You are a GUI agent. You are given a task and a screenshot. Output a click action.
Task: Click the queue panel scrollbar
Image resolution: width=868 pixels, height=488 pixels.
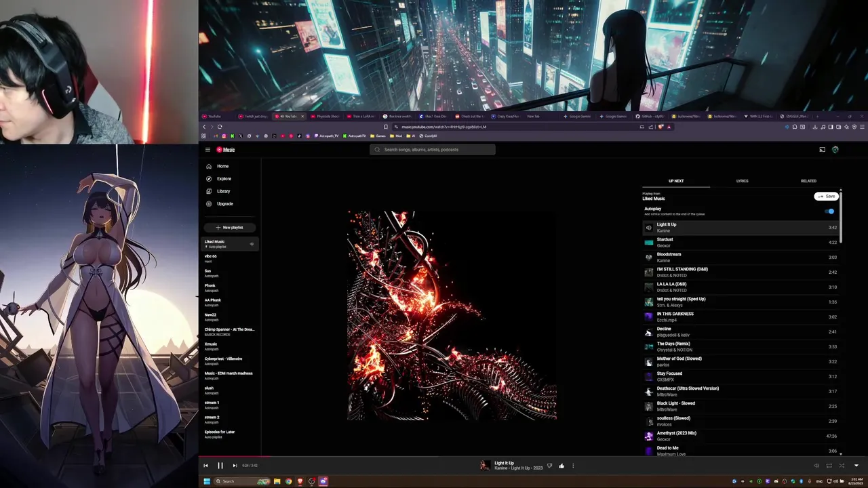pos(842,217)
